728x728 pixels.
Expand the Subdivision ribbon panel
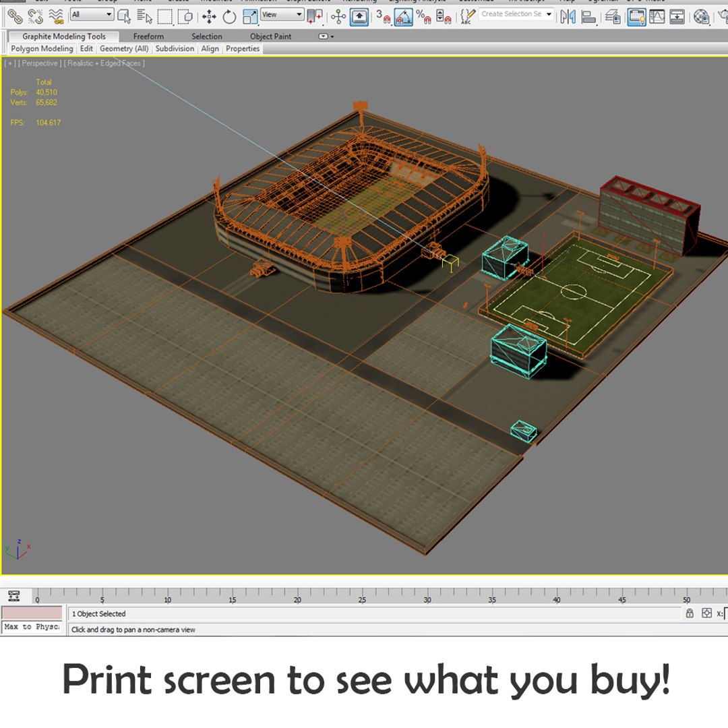pos(175,49)
